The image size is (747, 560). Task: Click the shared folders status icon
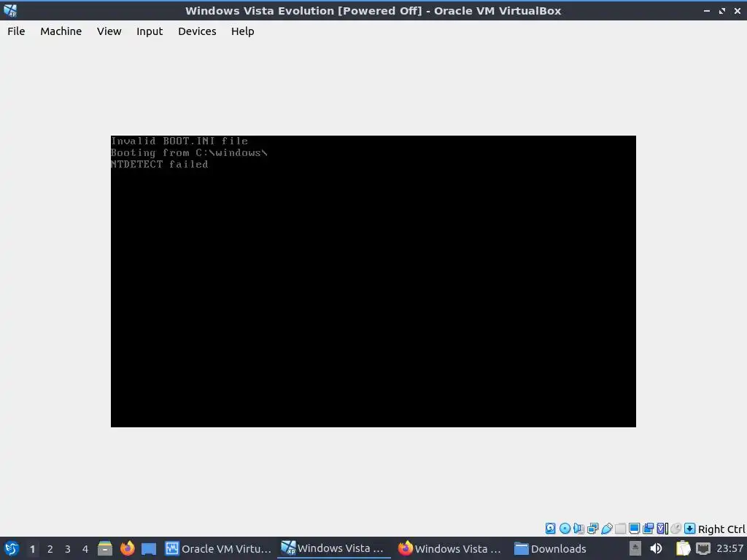pos(620,528)
